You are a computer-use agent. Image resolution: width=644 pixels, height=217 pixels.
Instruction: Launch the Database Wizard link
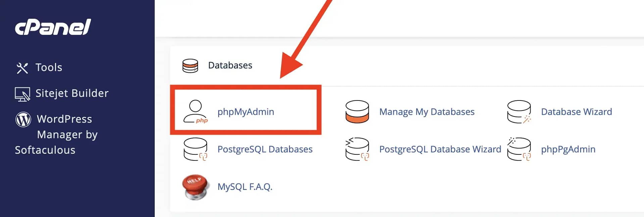point(577,112)
